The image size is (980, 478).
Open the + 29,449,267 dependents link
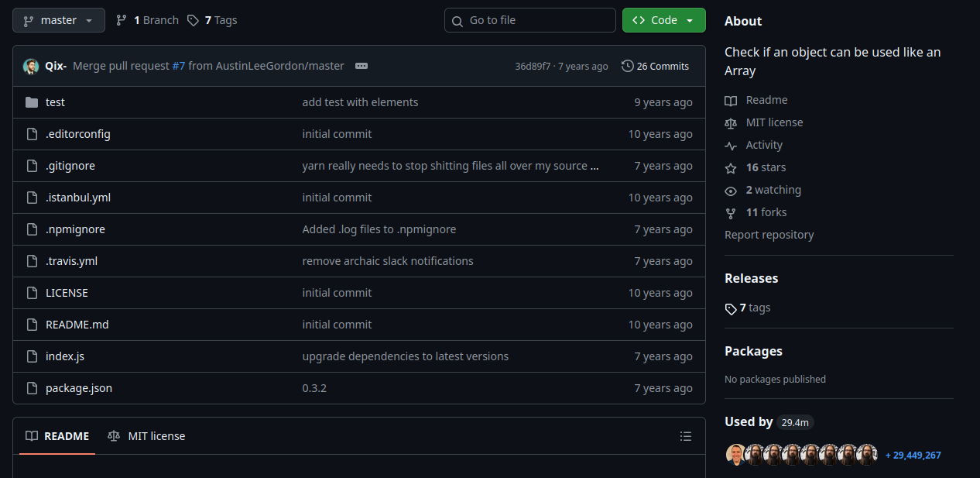[913, 455]
